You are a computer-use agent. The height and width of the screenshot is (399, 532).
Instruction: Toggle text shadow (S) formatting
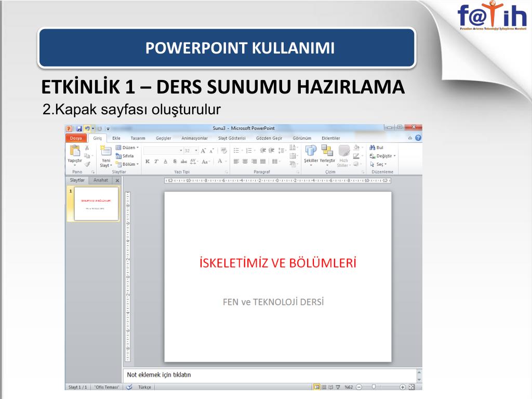point(175,162)
